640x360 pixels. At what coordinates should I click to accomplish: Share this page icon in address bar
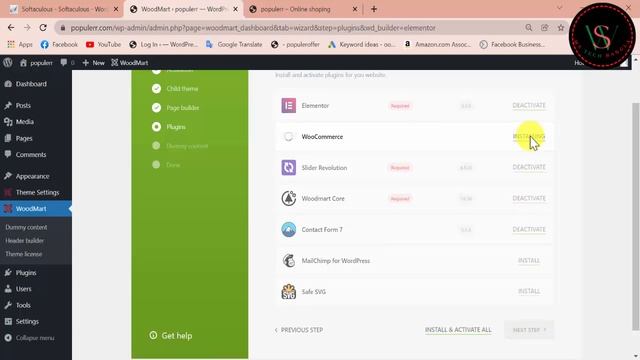(x=544, y=28)
